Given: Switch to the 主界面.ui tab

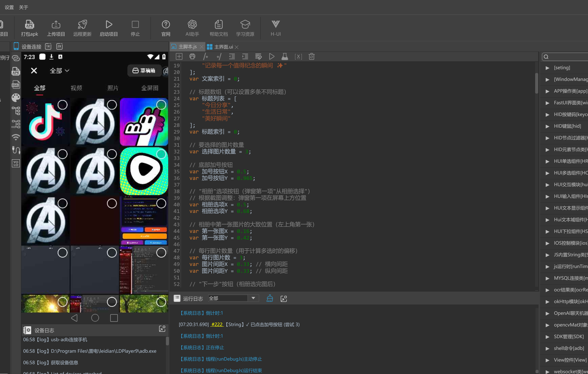Looking at the screenshot, I should (x=223, y=47).
